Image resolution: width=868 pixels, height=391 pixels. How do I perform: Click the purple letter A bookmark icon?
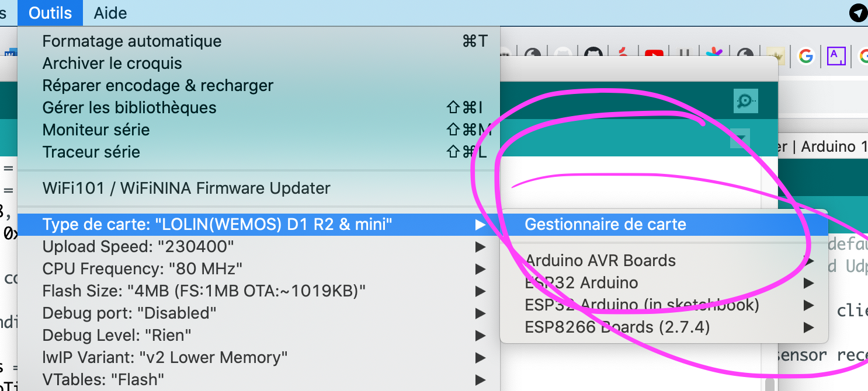coord(836,56)
